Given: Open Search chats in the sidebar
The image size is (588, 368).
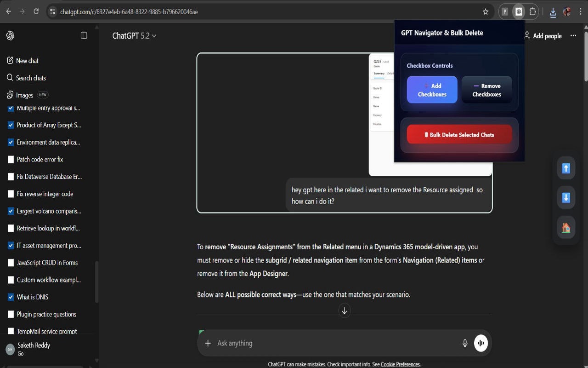Looking at the screenshot, I should [x=30, y=77].
